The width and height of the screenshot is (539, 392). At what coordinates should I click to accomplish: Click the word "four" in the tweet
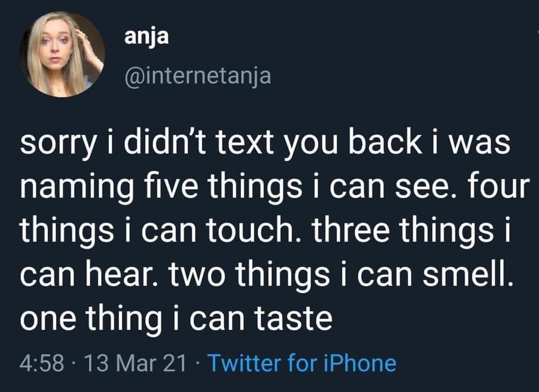click(500, 186)
